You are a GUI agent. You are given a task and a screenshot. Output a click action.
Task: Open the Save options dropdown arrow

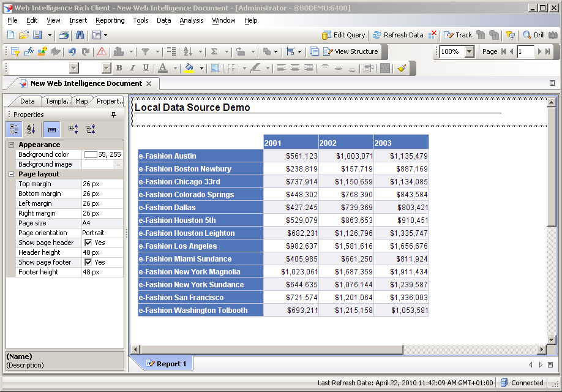click(x=50, y=35)
